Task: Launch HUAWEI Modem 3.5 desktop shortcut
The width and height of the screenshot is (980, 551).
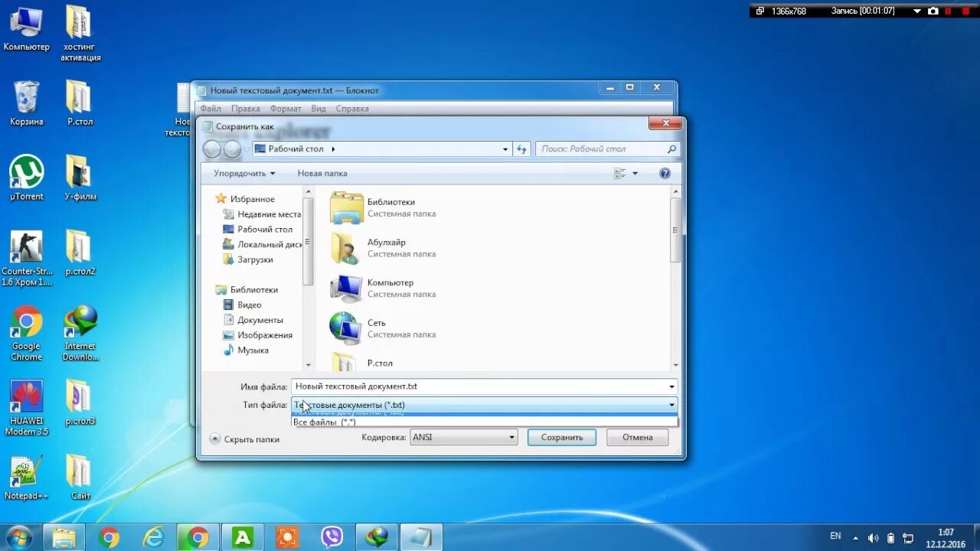Action: [x=26, y=409]
